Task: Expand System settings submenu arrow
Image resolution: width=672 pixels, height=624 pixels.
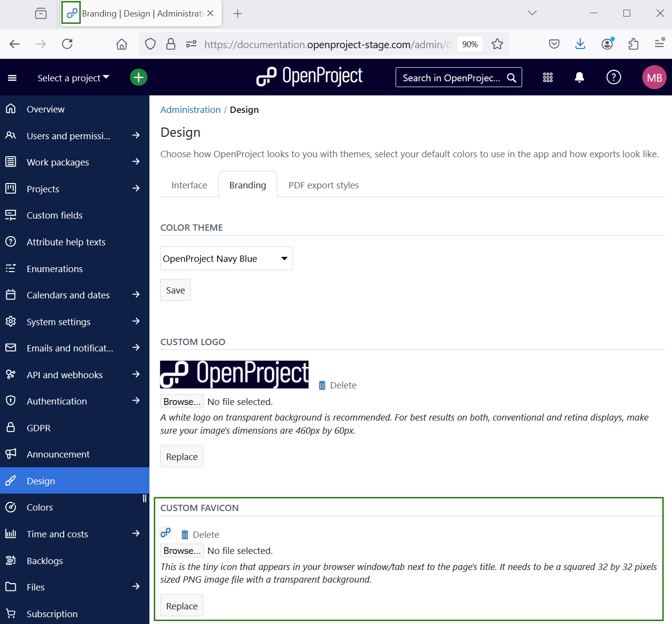Action: [136, 321]
